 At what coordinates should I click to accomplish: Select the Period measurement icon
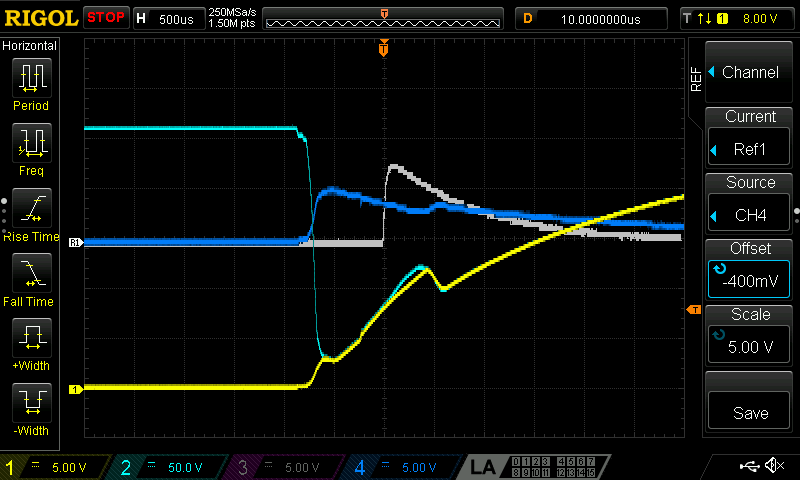coord(32,78)
